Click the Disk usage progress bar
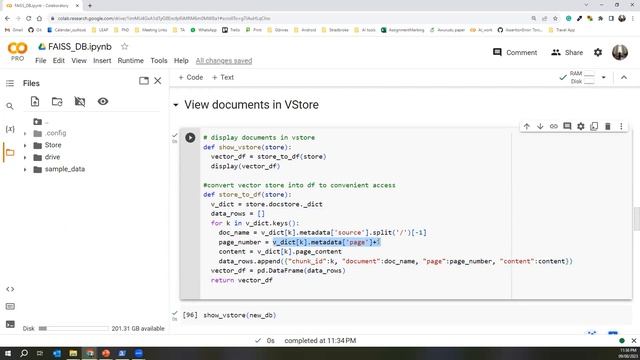Image resolution: width=640 pixels, height=360 pixels. coord(73,328)
